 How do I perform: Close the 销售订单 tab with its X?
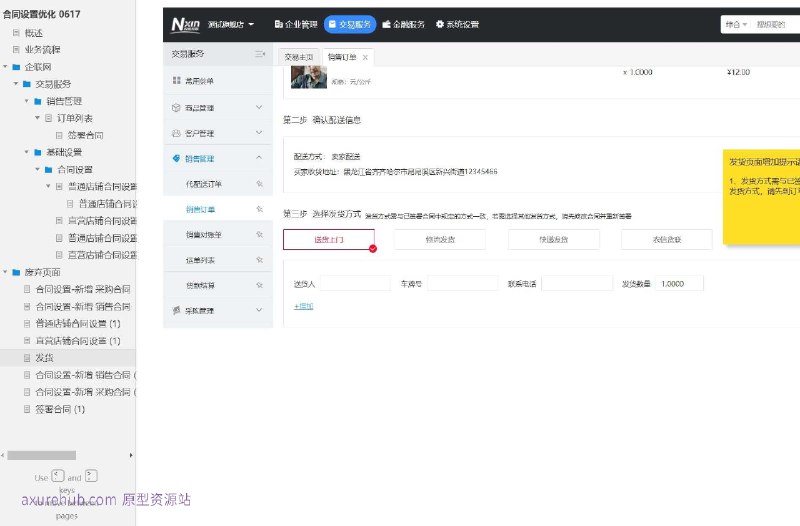tap(365, 57)
